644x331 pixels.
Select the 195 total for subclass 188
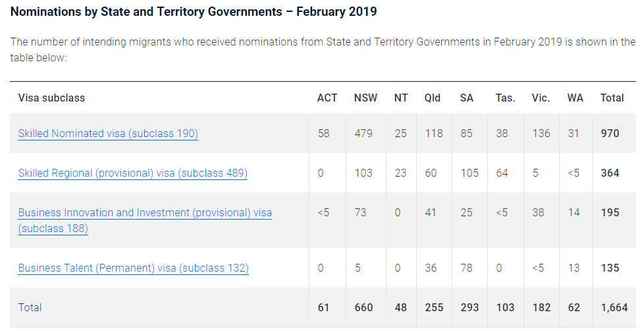tap(610, 213)
